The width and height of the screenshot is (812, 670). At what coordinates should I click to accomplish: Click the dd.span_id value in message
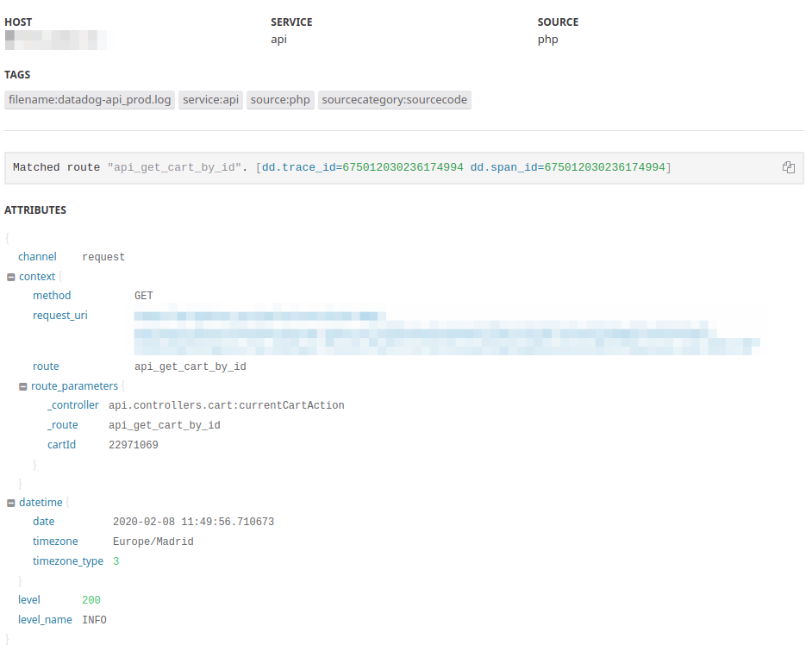[604, 167]
